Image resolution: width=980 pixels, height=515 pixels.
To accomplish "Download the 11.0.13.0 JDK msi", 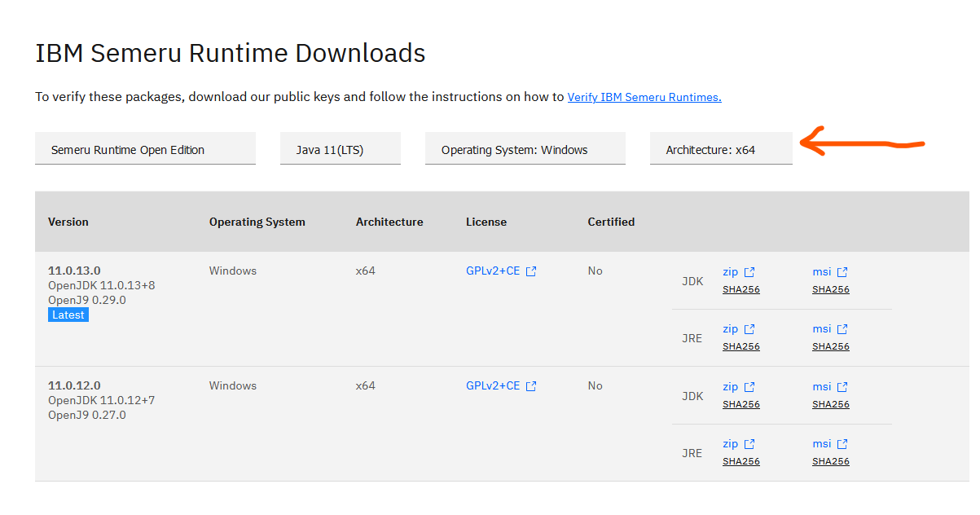I will 822,272.
